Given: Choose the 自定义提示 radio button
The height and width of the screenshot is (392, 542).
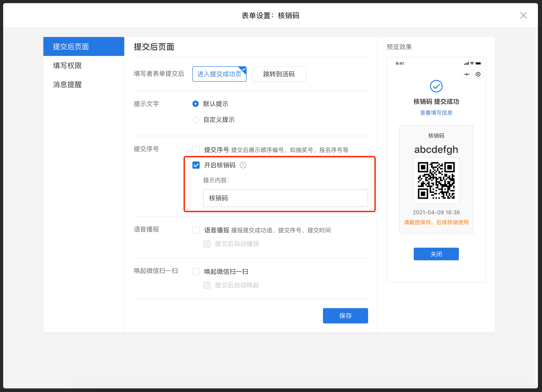Looking at the screenshot, I should pyautogui.click(x=196, y=120).
